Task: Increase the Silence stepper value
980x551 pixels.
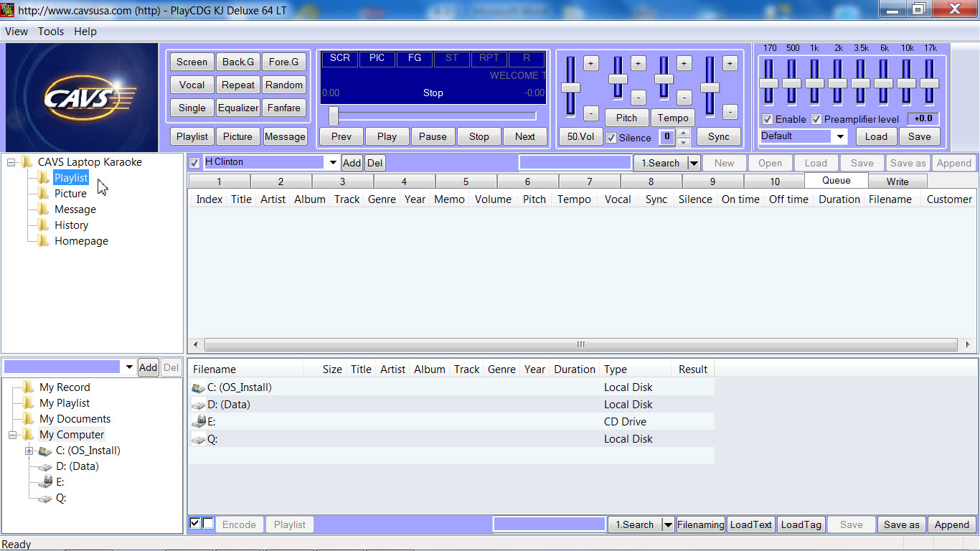Action: coord(684,133)
